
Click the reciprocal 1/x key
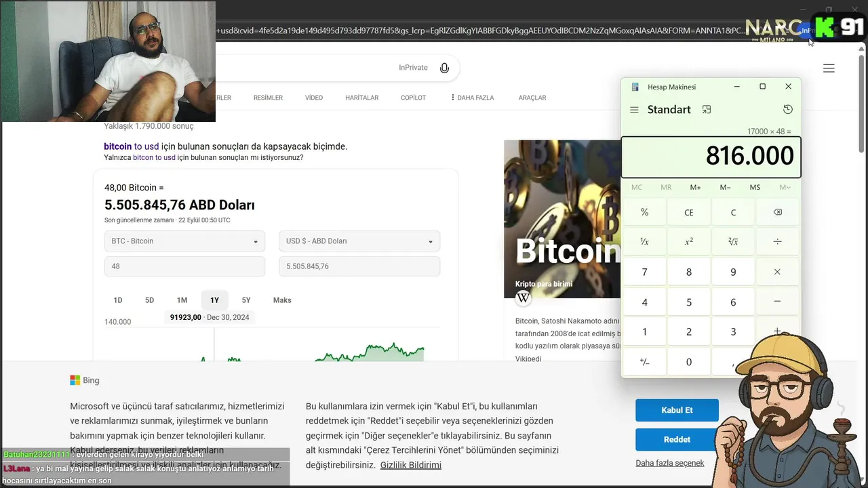[644, 242]
